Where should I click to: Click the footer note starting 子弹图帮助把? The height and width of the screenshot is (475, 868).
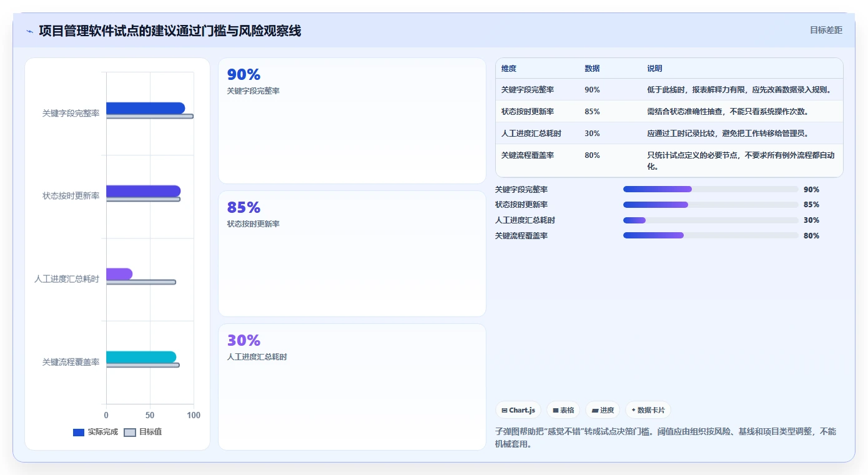coord(665,438)
